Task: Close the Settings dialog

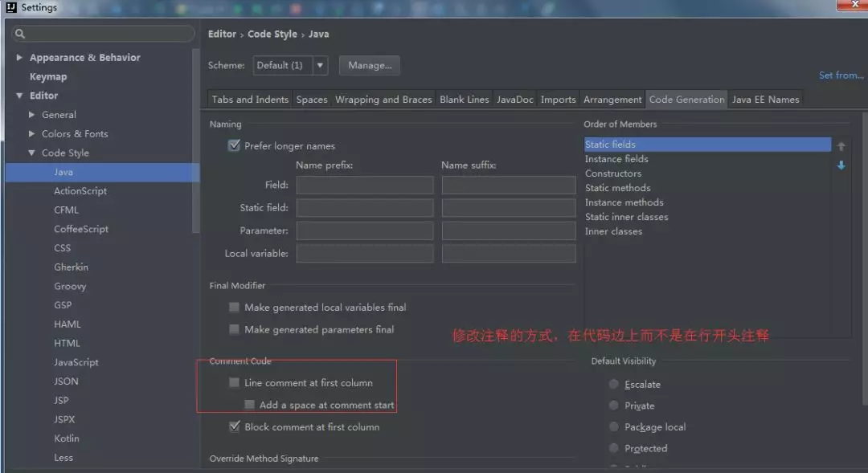Action: tap(850, 5)
